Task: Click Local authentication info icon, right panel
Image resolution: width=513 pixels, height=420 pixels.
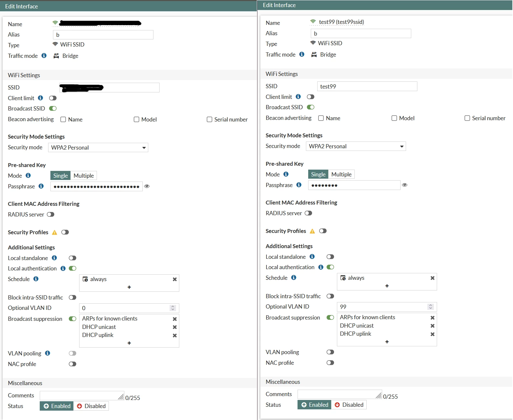Action: (x=321, y=267)
